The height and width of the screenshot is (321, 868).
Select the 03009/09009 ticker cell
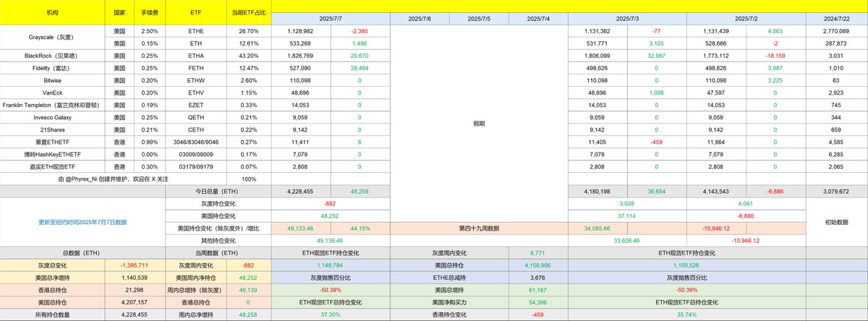click(x=195, y=154)
